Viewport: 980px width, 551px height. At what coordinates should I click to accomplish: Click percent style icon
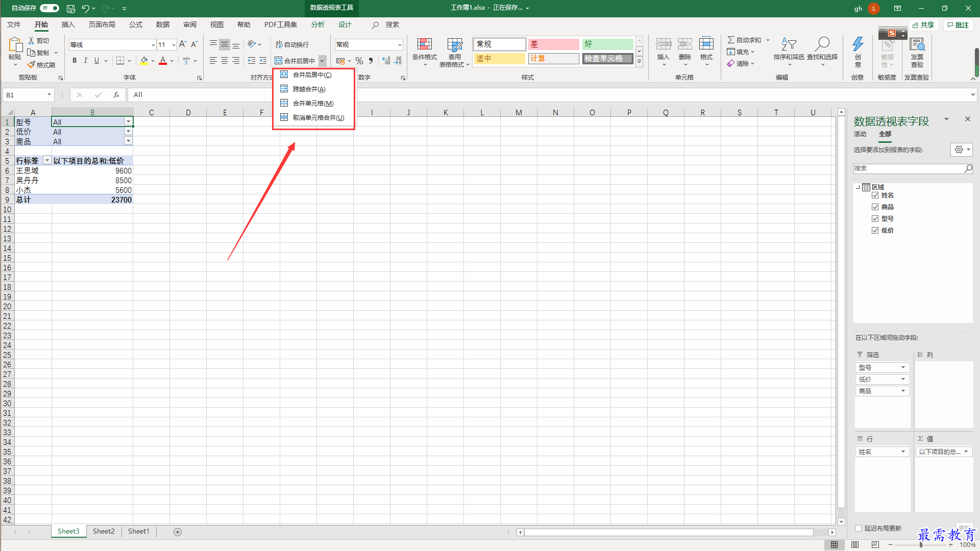tap(359, 61)
